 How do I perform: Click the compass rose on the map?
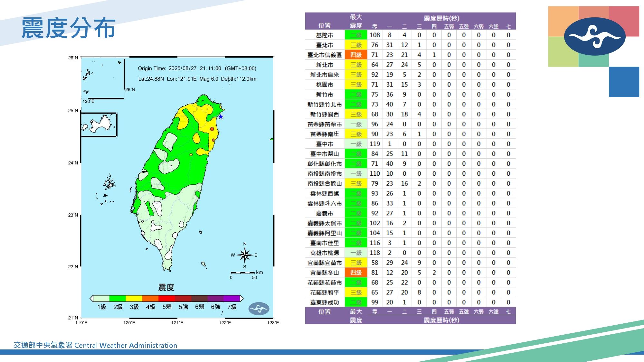tap(245, 255)
